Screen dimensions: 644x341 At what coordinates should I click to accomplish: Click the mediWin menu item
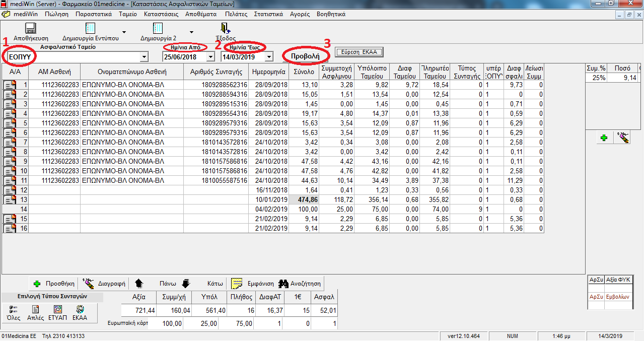coord(25,14)
